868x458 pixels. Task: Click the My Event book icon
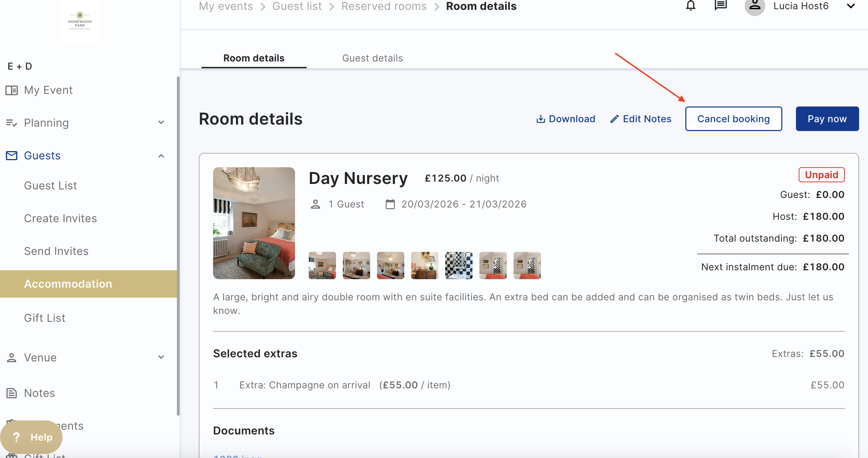[12, 90]
